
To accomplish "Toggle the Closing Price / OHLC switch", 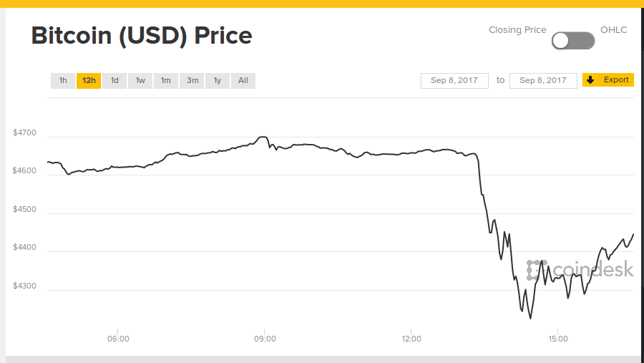I will pyautogui.click(x=573, y=41).
